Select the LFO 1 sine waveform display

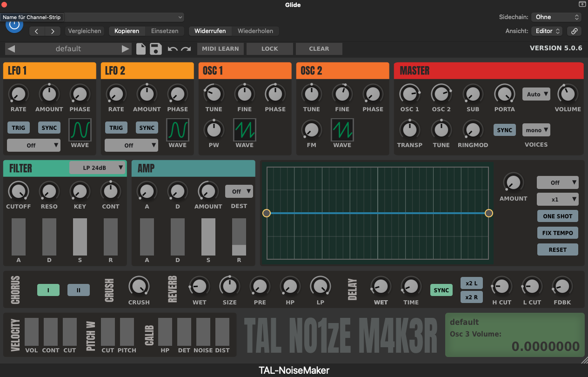[80, 129]
